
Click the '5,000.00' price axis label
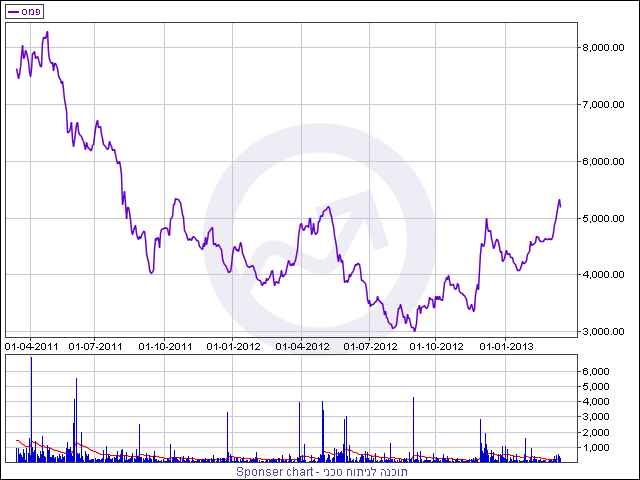click(x=603, y=218)
